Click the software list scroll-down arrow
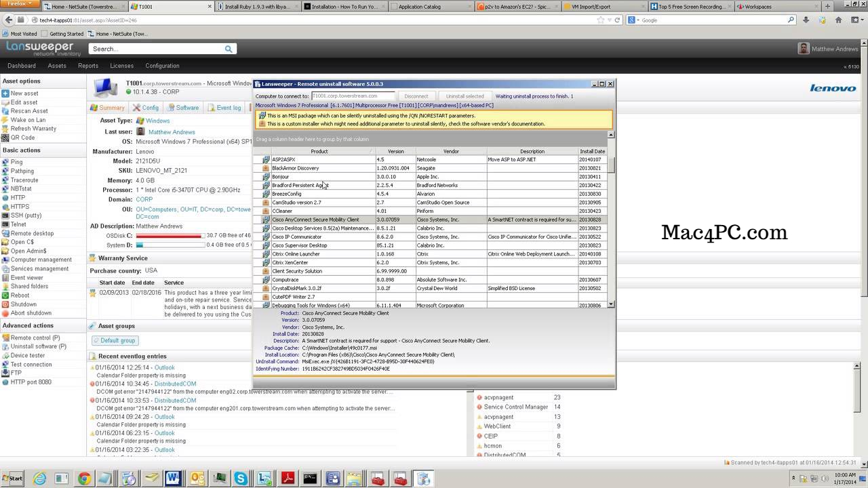Screen dimensions: 868x488 [611, 304]
